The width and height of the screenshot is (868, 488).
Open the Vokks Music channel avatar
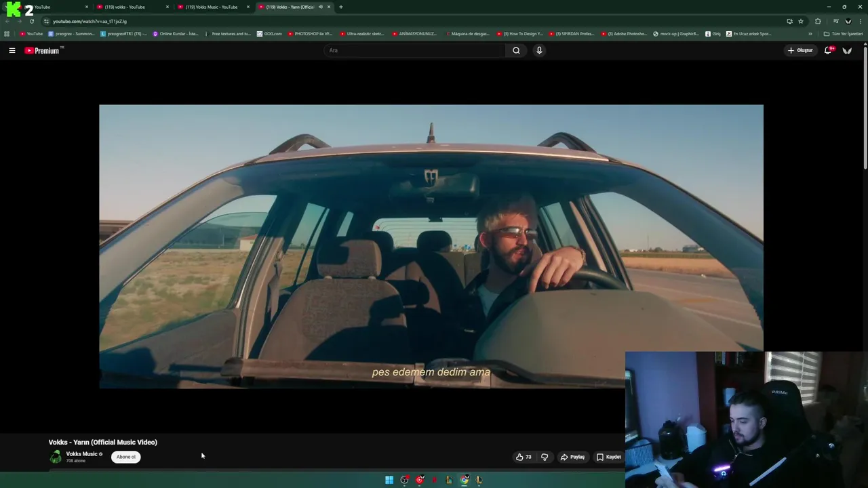[56, 457]
